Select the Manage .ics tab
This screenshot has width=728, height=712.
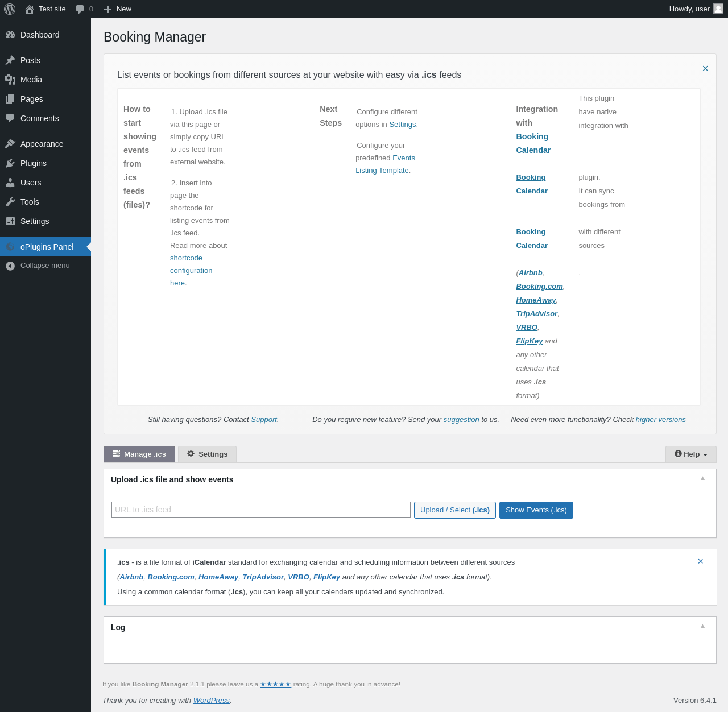point(139,454)
